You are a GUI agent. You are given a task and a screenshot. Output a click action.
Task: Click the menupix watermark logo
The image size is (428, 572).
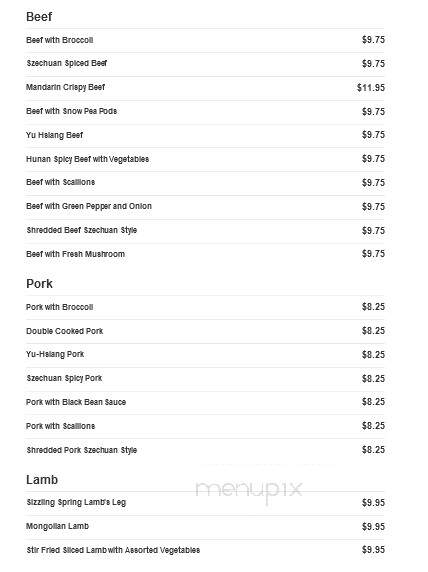249,490
